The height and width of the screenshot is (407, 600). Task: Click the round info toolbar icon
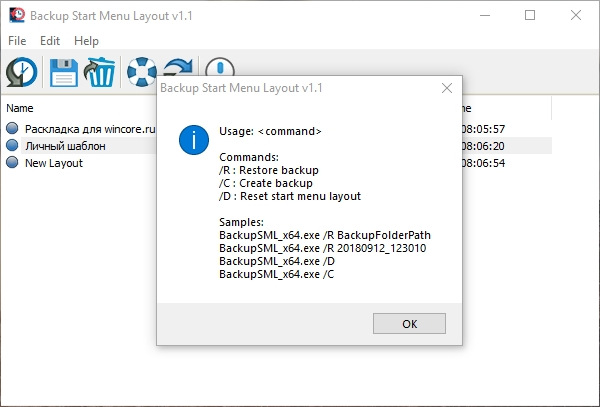point(220,67)
